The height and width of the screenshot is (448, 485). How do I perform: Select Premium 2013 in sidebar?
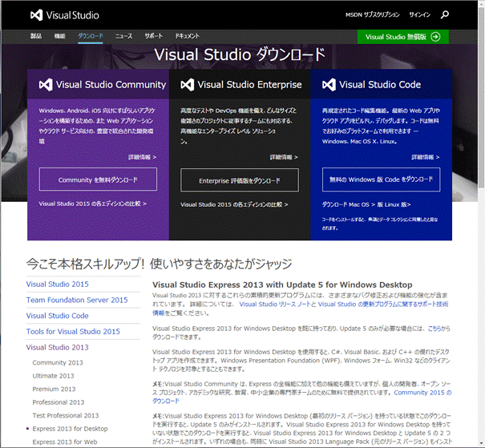[55, 389]
